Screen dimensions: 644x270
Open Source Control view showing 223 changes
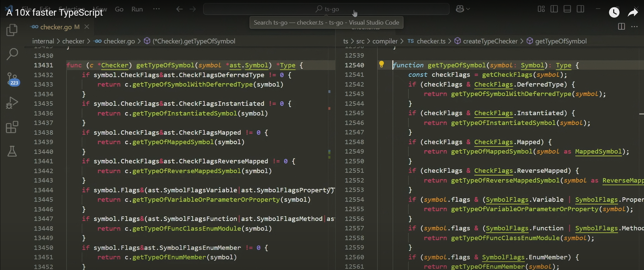click(x=12, y=78)
